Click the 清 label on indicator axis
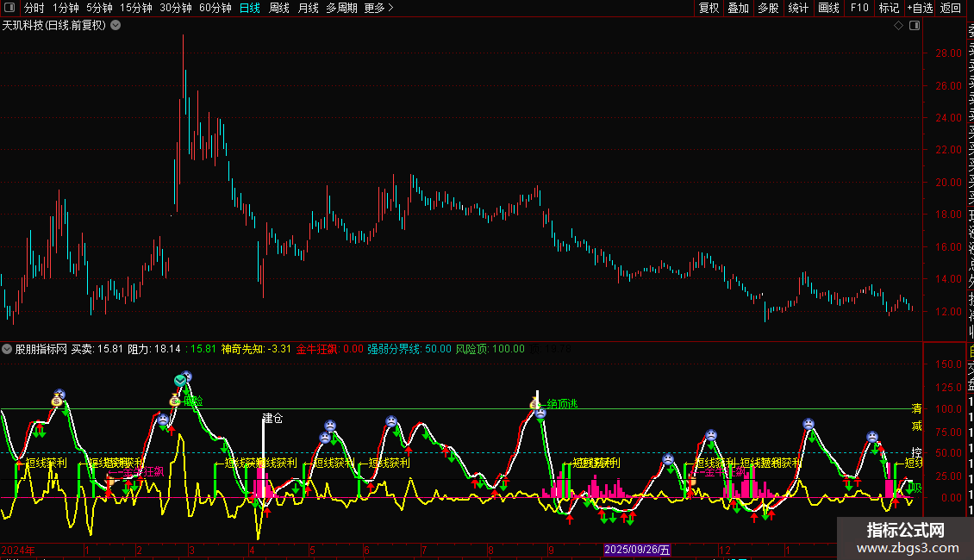The height and width of the screenshot is (560, 974). click(916, 408)
